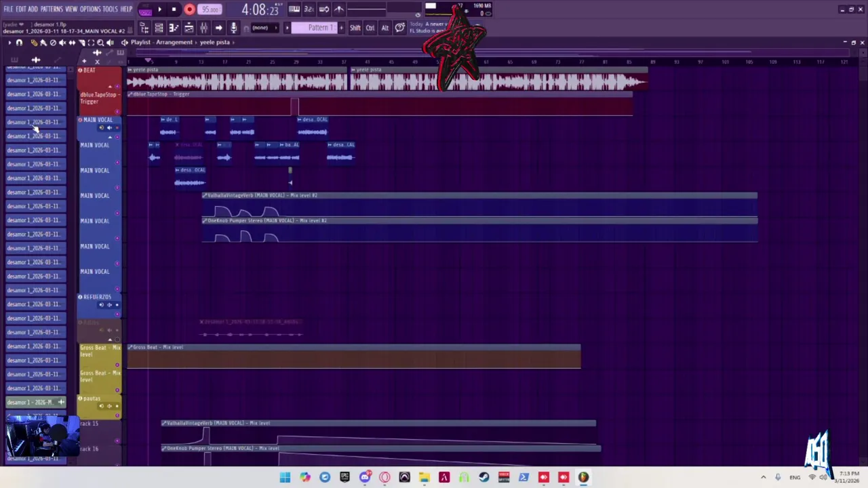Select the Delete tool
Image resolution: width=868 pixels, height=488 pixels.
pyautogui.click(x=53, y=43)
